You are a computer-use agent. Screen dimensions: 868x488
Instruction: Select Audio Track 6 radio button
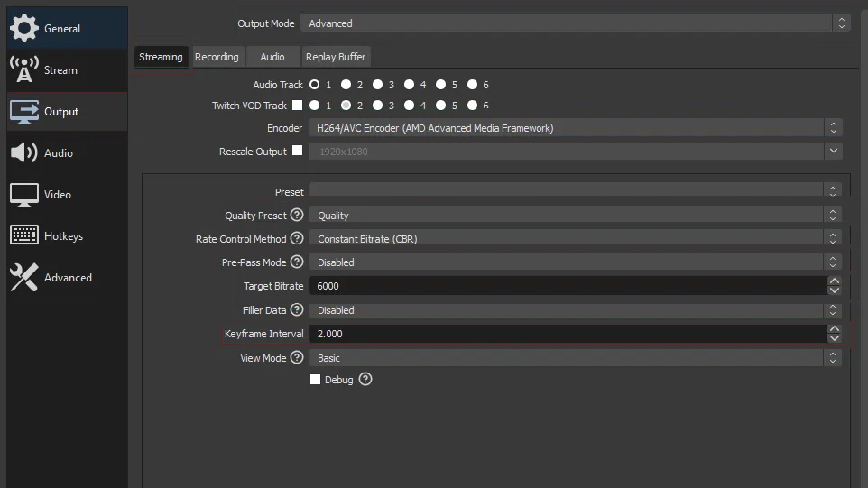coord(472,84)
